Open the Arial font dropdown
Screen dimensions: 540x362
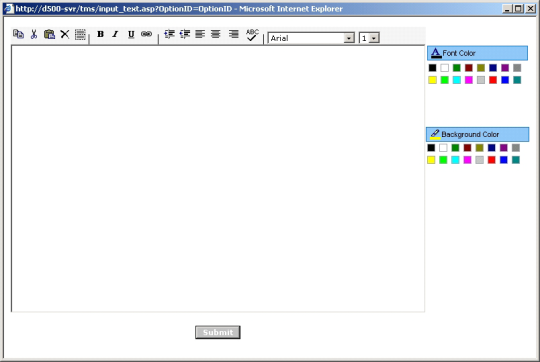coord(311,38)
